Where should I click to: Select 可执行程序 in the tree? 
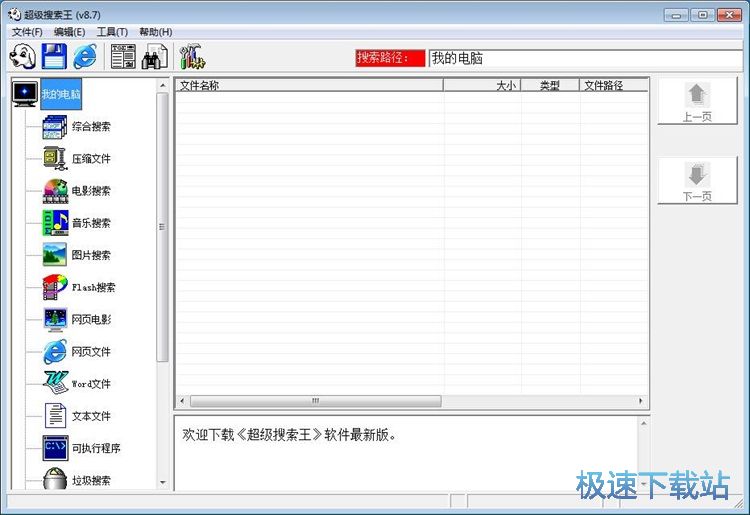tap(96, 448)
